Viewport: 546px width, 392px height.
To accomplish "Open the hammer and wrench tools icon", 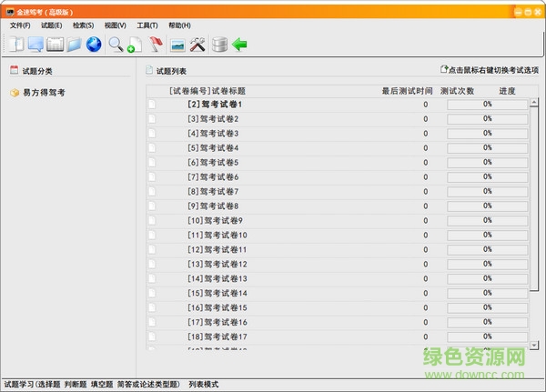I will tap(197, 45).
